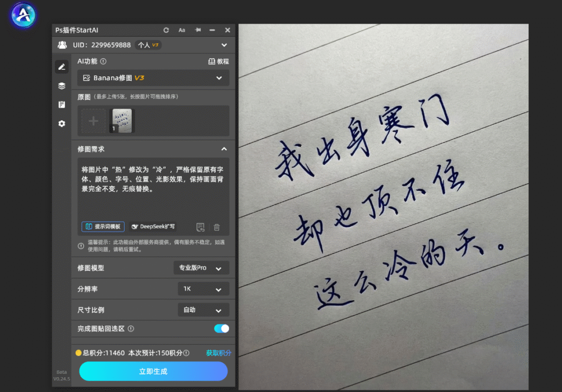562x392 pixels.
Task: Toggle the 完成图贴回选区 switch
Action: 222,328
